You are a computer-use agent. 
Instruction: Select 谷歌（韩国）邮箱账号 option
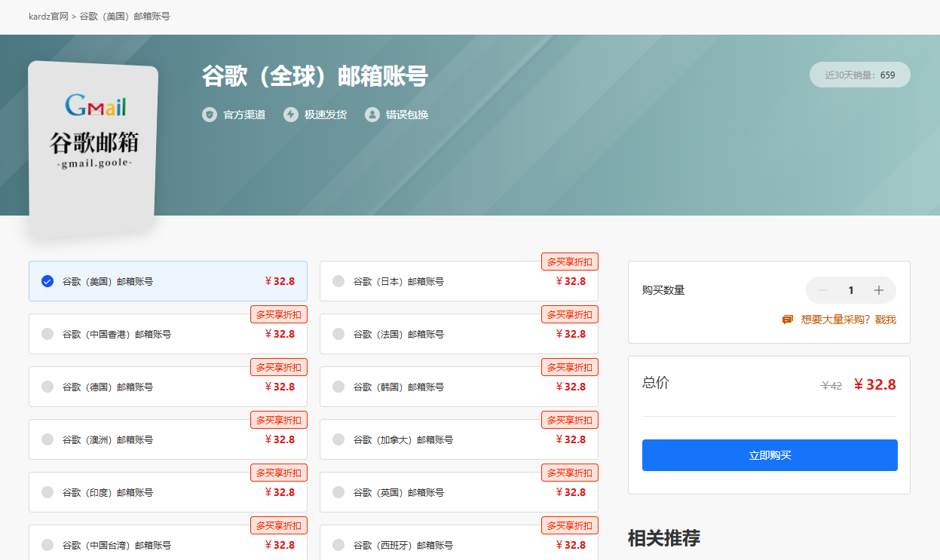[x=459, y=387]
